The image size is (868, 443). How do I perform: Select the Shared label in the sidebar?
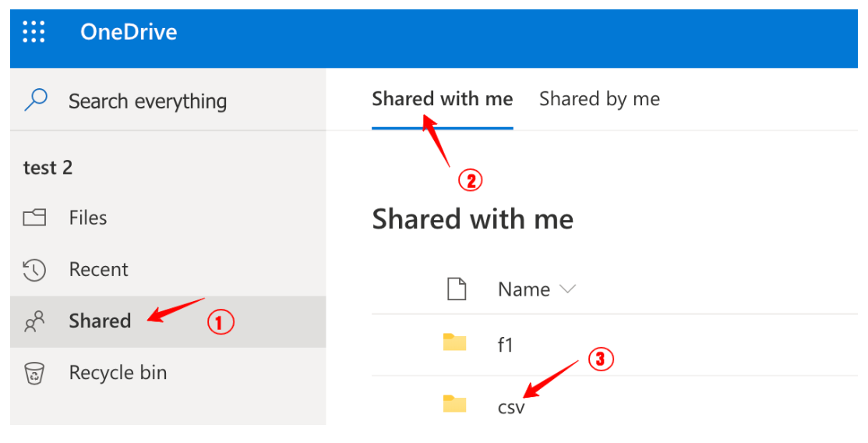tap(100, 321)
